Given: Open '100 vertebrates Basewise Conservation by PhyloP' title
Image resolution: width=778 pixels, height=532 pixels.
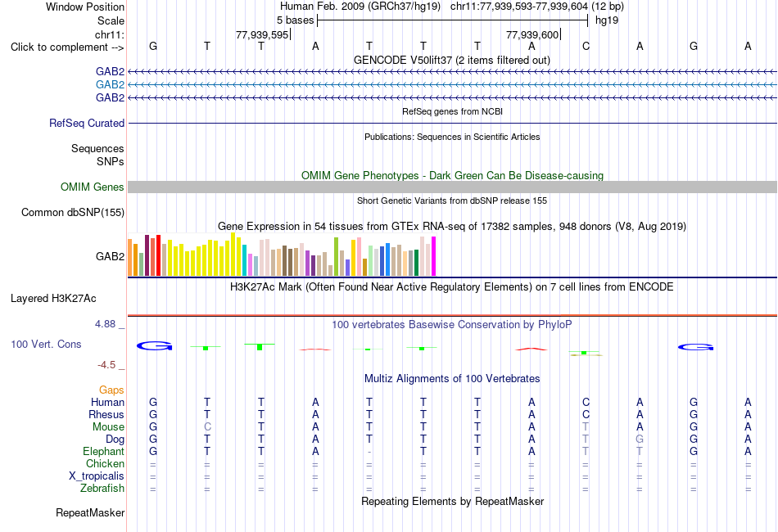Looking at the screenshot, I should pos(452,325).
